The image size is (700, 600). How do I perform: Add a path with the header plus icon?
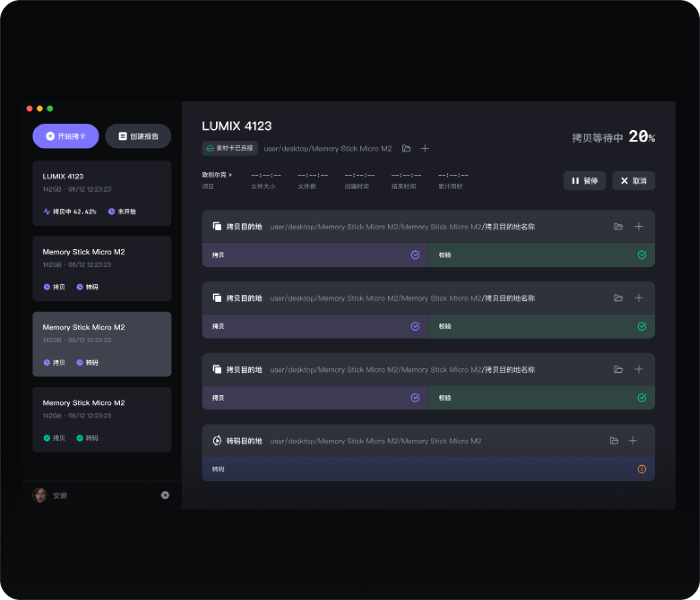(425, 148)
